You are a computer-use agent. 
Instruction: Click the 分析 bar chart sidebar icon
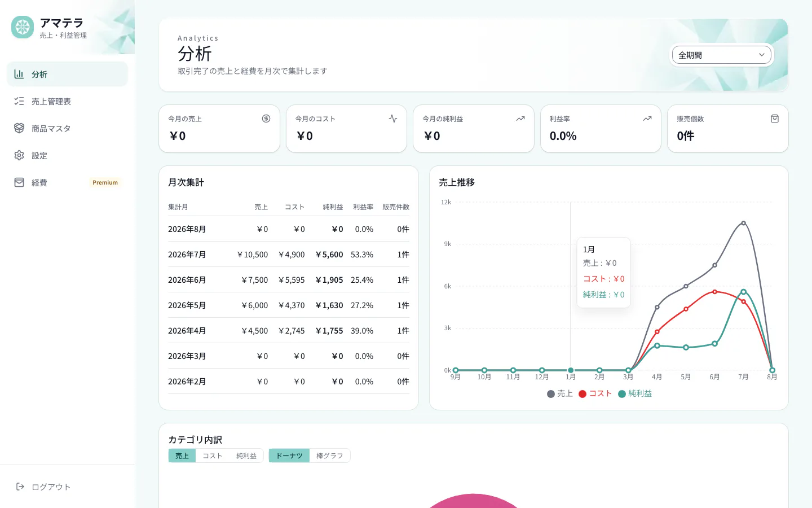coord(19,74)
